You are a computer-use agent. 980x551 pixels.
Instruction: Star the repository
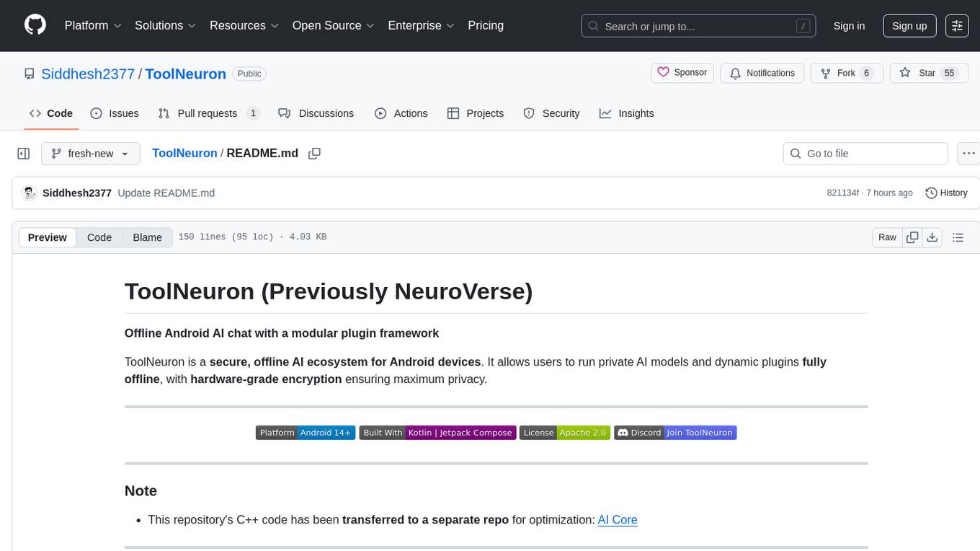(928, 73)
